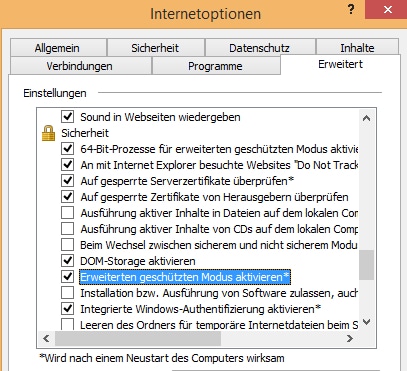Disable DOM-Storage aktivieren checkbox
Screen dimensions: 407x371
coord(68,261)
